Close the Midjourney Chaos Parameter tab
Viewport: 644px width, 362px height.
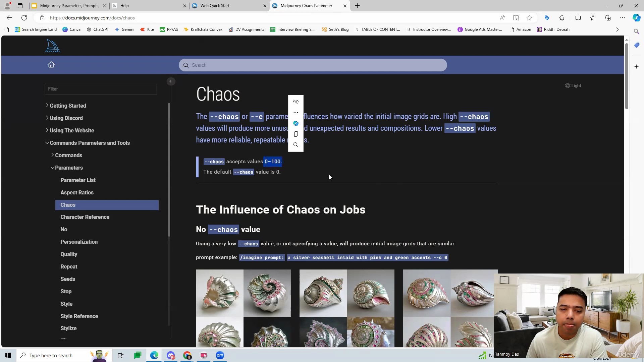[x=345, y=6]
